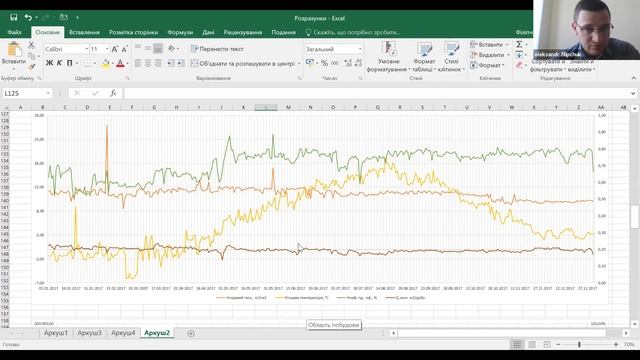Expand the formula bar with the chevron
640x360 pixels.
633,93
